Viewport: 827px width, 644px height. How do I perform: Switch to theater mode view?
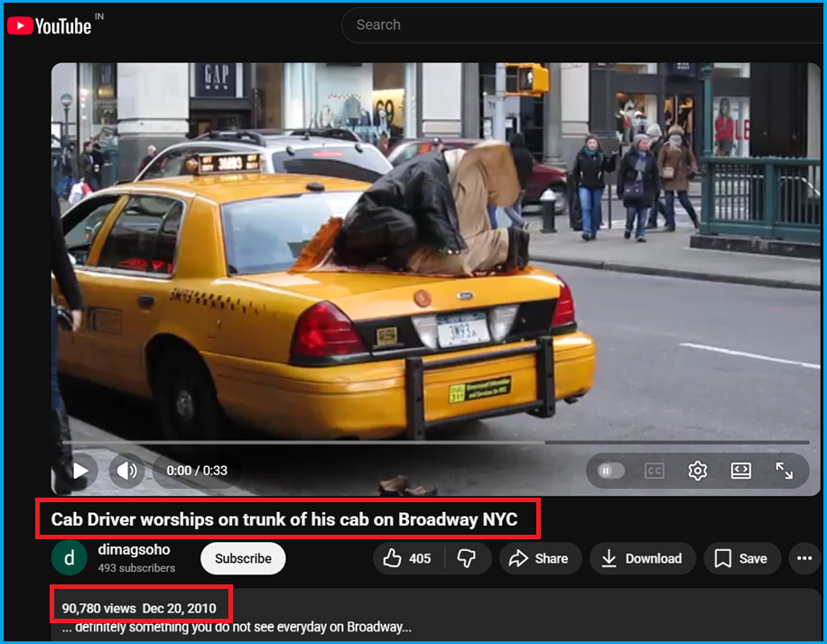click(x=741, y=471)
